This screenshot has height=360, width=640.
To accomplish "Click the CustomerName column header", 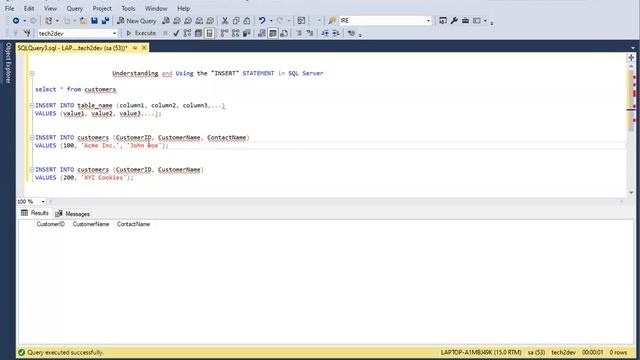I will point(91,224).
